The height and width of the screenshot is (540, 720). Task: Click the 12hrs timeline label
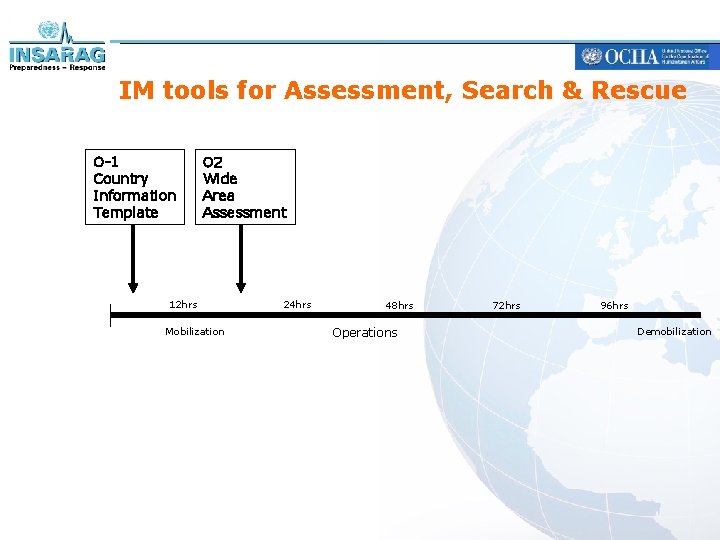(183, 304)
